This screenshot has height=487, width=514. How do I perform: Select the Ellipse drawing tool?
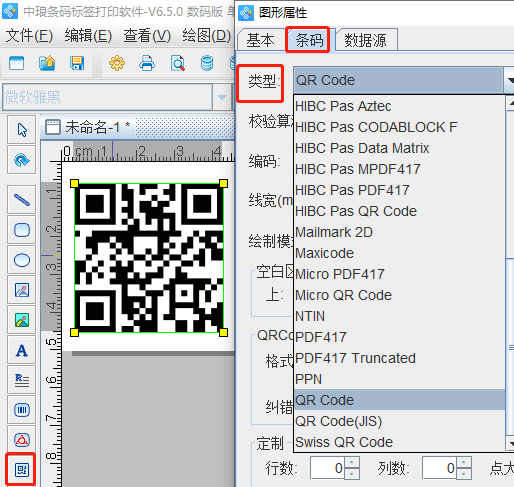coord(22,260)
